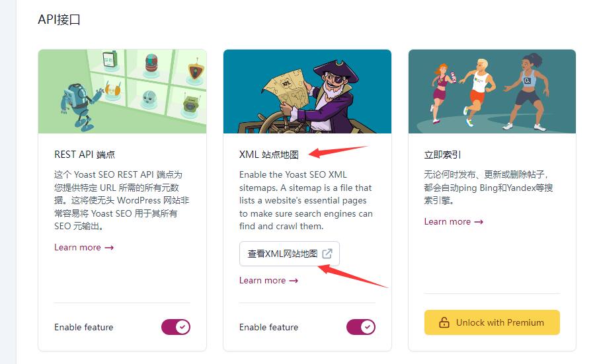Image resolution: width=595 pixels, height=364 pixels.
Task: Click arrow icon beside 立即索引 Learn more
Action: tap(479, 222)
